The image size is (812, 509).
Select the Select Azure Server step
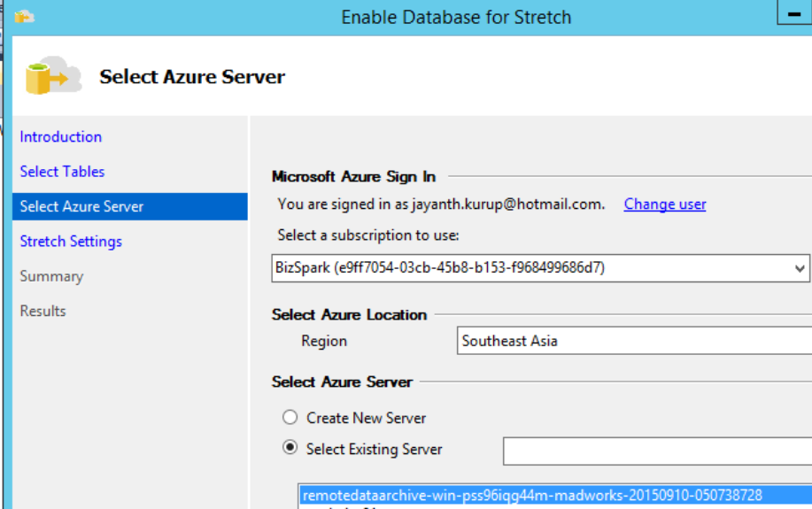point(130,206)
